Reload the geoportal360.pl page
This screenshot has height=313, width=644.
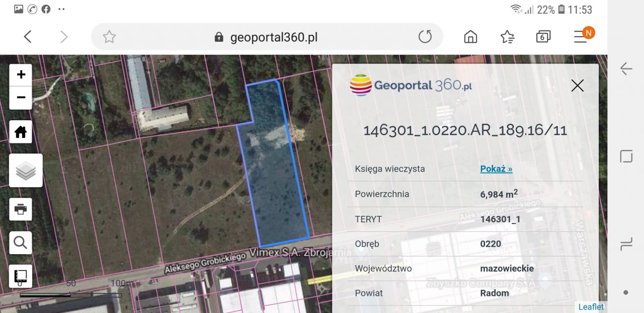(x=425, y=36)
